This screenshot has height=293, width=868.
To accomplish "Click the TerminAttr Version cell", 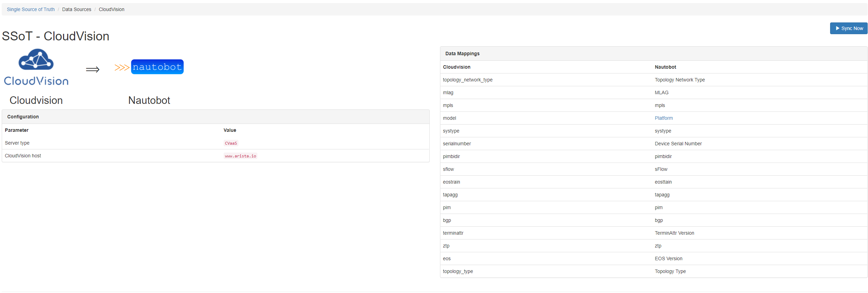I will 674,233.
